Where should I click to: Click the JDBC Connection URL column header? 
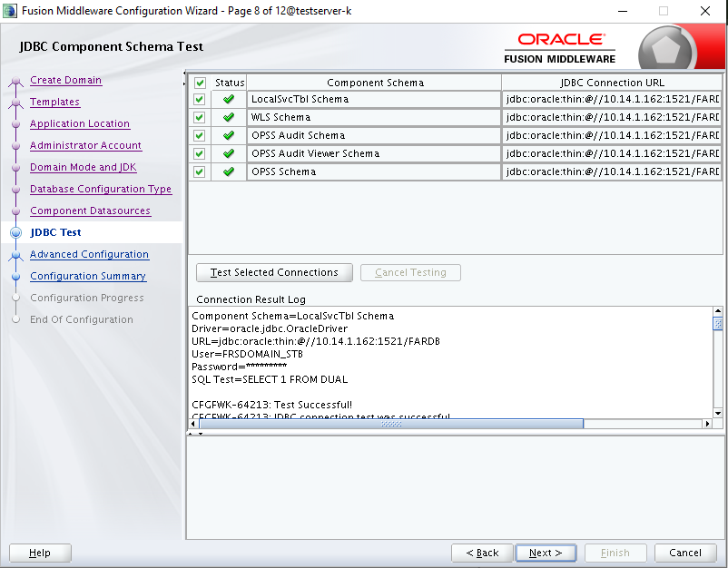612,83
